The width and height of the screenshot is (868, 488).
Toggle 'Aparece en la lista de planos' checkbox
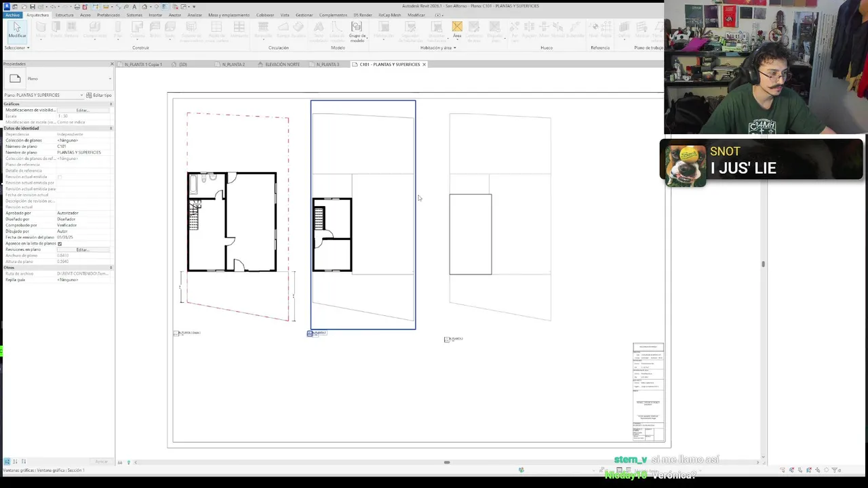tap(60, 243)
